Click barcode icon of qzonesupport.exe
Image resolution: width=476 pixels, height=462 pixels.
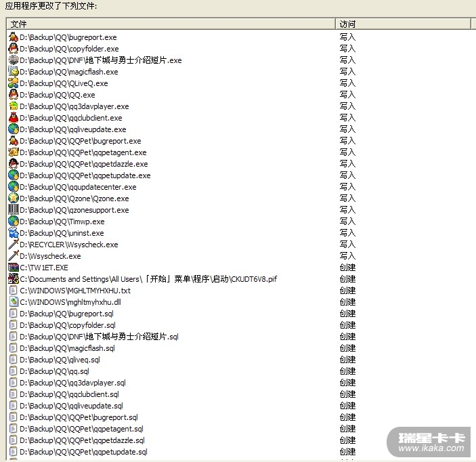(x=14, y=210)
